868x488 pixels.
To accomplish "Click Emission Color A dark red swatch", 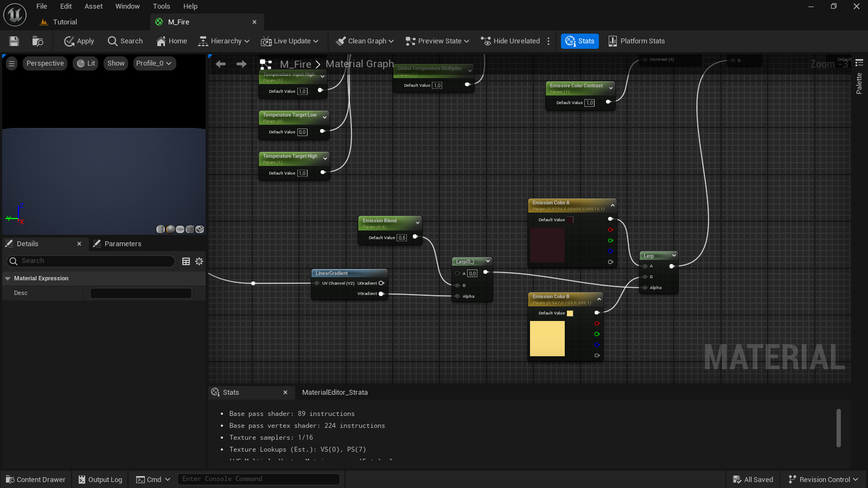I will click(x=547, y=245).
